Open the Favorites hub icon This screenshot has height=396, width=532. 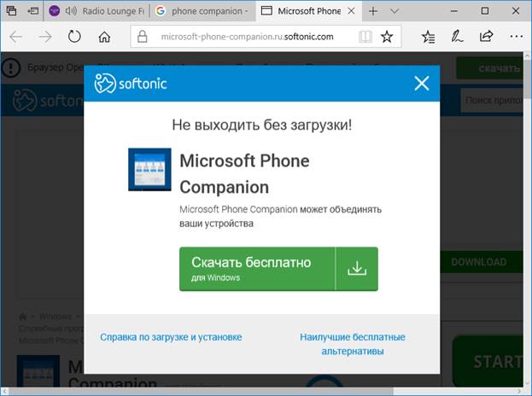(x=428, y=37)
